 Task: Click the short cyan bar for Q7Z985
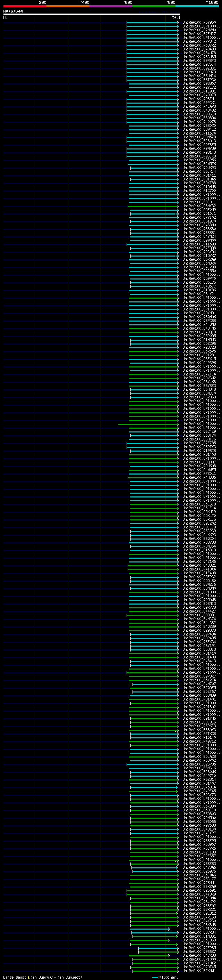[x=158, y=948]
